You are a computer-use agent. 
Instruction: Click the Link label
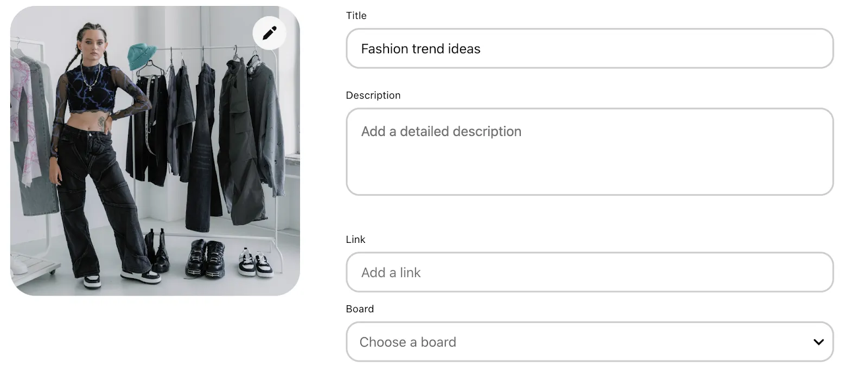356,240
